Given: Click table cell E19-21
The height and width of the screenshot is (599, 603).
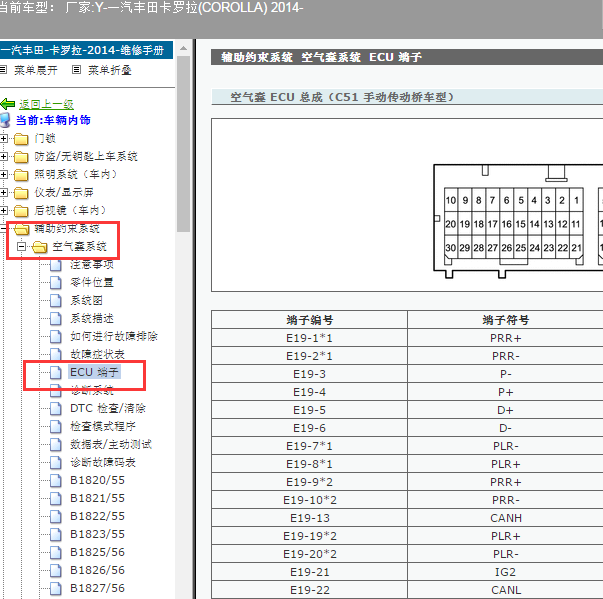Looking at the screenshot, I should click(310, 572).
